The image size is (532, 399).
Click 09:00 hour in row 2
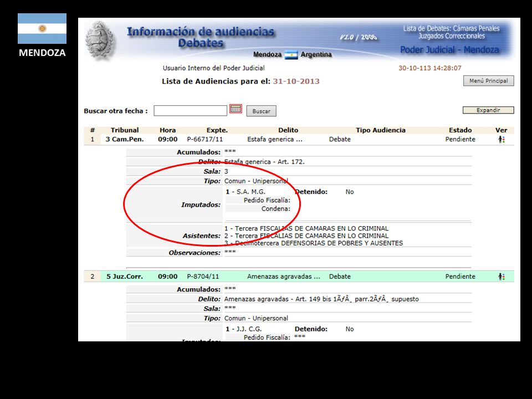(167, 277)
